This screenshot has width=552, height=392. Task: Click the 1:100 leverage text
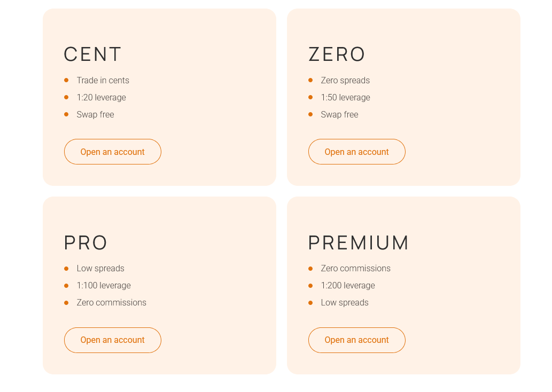[x=104, y=285]
